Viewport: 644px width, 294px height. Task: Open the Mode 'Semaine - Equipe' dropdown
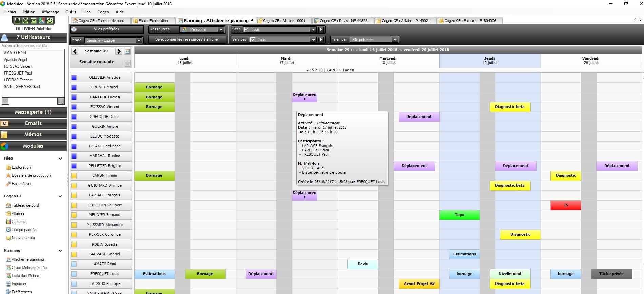click(x=138, y=40)
